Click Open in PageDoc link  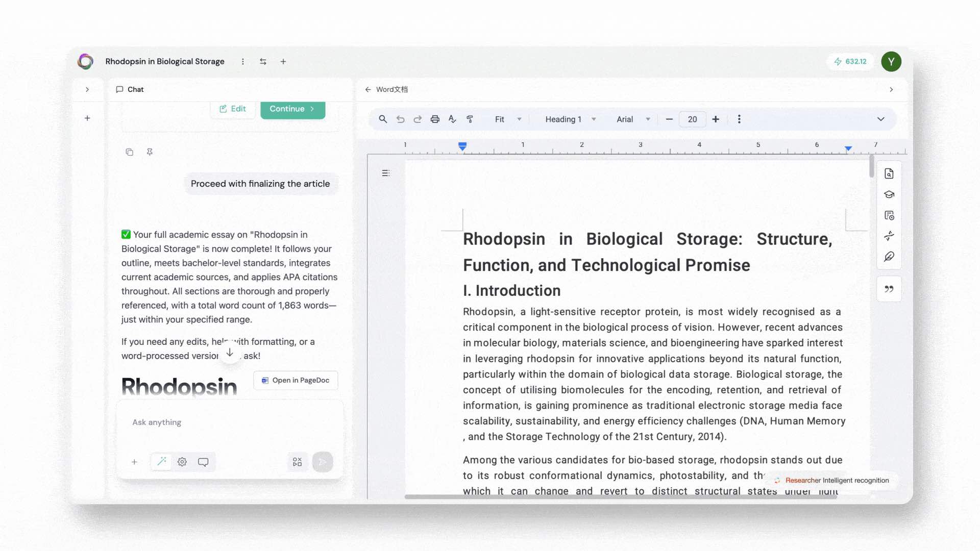coord(295,380)
